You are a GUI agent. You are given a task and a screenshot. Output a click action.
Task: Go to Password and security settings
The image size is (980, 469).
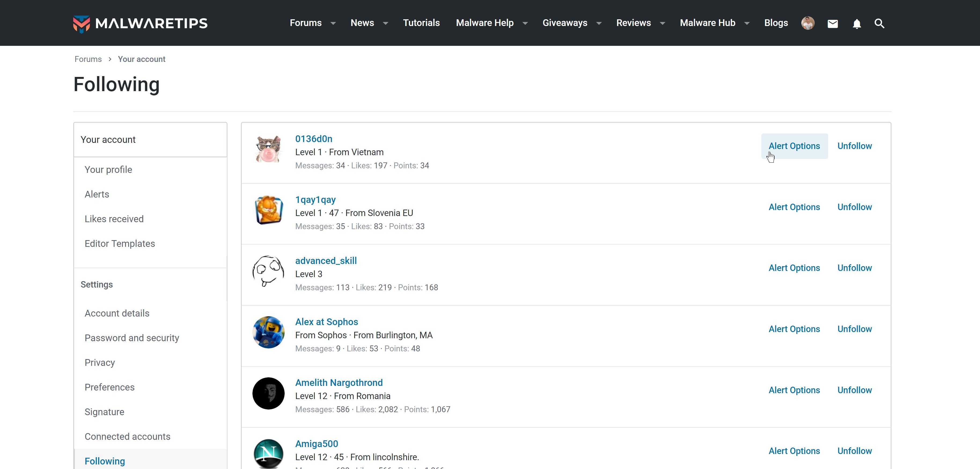(x=132, y=338)
